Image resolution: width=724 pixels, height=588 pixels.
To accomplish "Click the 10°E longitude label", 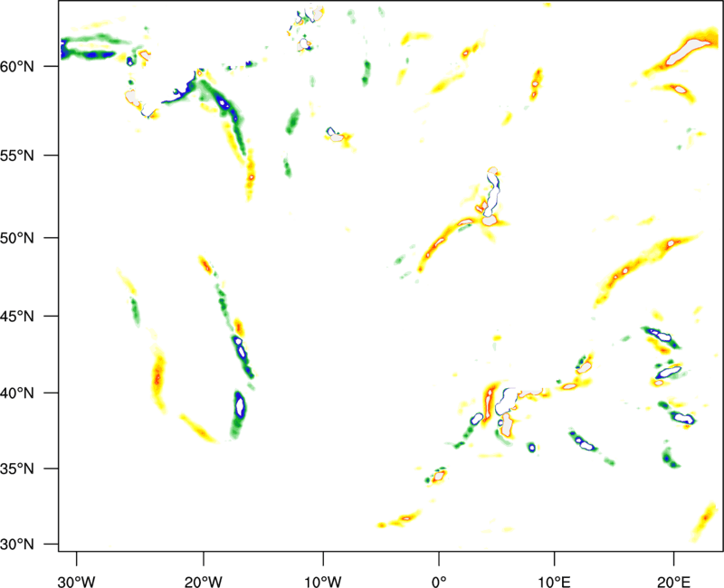I will click(x=554, y=582).
